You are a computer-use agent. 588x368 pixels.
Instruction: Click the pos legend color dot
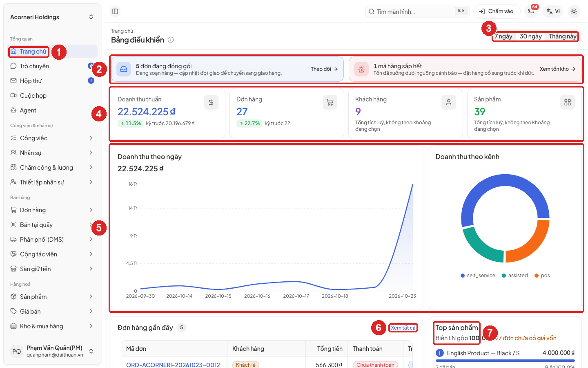(537, 276)
